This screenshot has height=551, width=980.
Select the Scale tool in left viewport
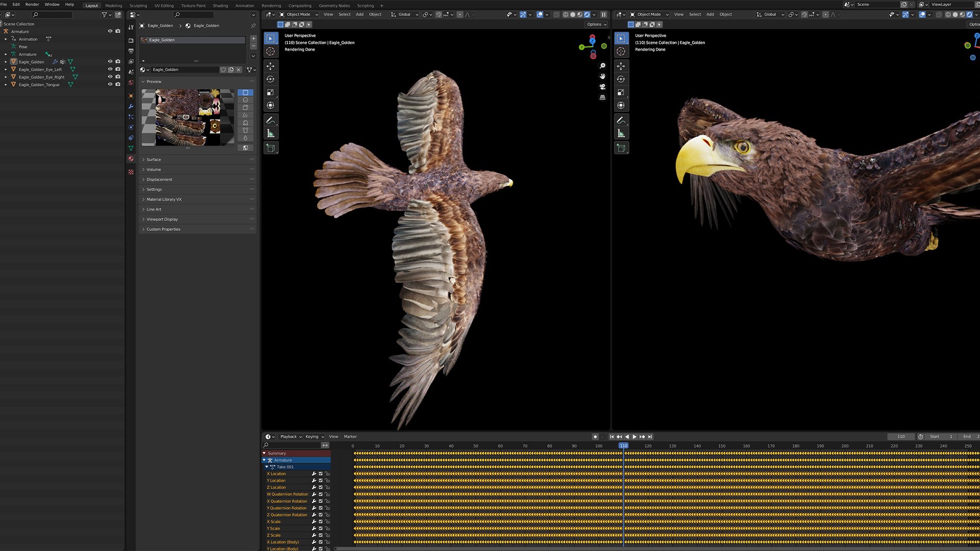tap(271, 92)
